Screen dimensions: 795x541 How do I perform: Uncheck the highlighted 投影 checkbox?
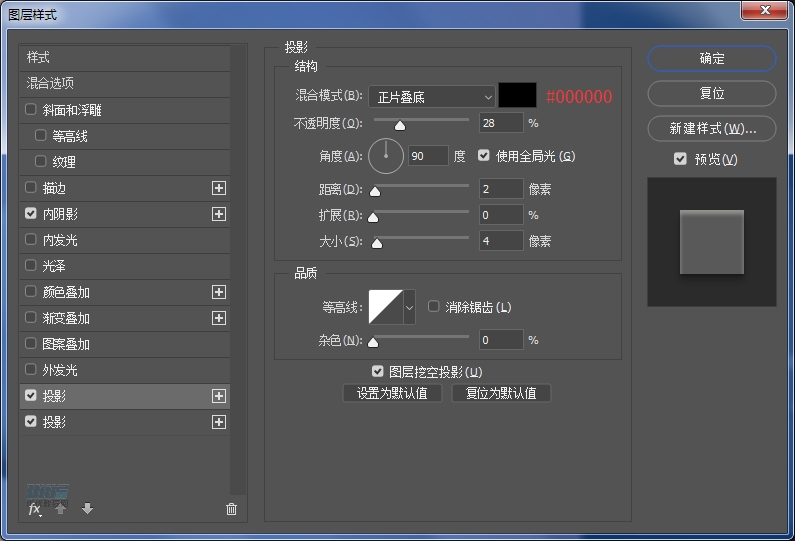click(x=30, y=395)
